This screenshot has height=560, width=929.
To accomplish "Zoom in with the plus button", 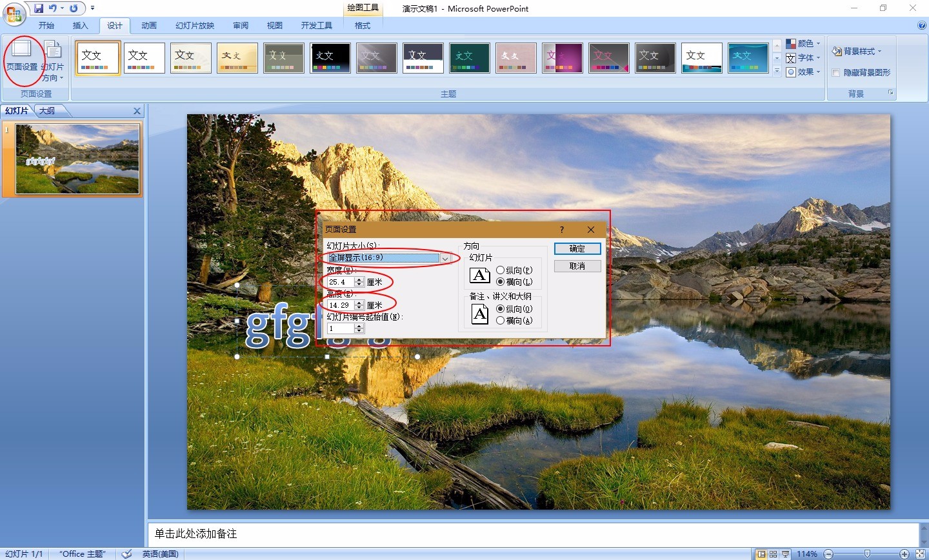I will coord(904,554).
